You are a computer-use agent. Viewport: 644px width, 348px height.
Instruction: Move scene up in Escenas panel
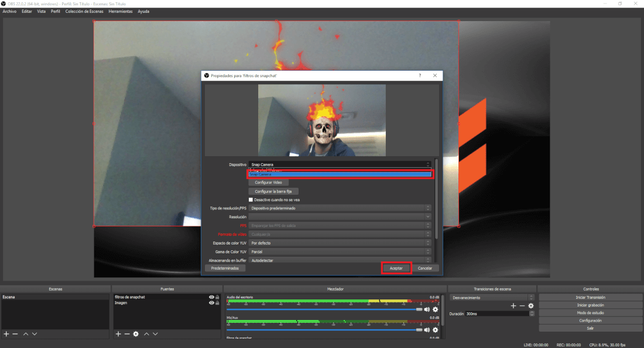click(25, 334)
